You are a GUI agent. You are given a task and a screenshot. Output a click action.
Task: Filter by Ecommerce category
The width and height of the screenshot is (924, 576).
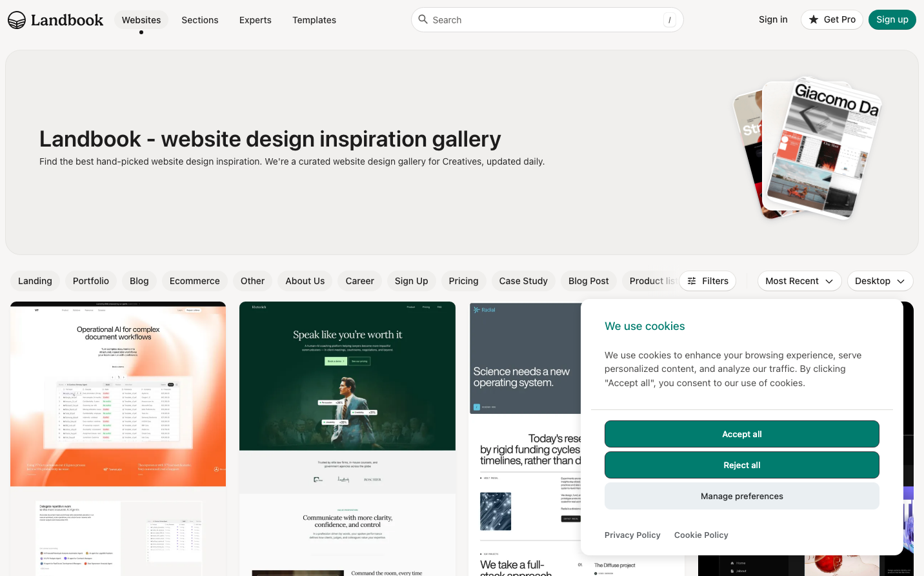[195, 281]
